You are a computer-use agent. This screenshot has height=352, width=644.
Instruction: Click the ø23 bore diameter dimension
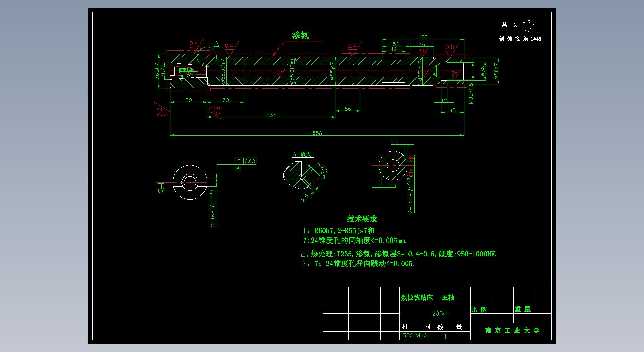click(434, 71)
